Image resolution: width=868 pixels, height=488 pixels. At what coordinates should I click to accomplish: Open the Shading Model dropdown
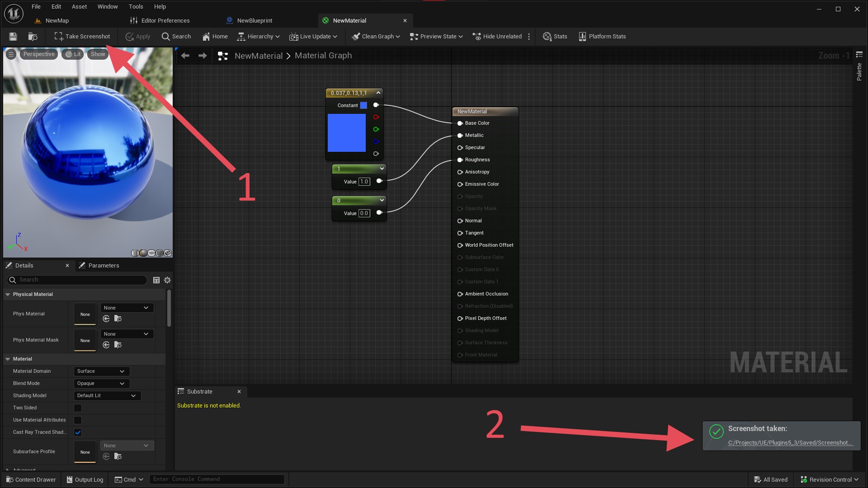[107, 395]
